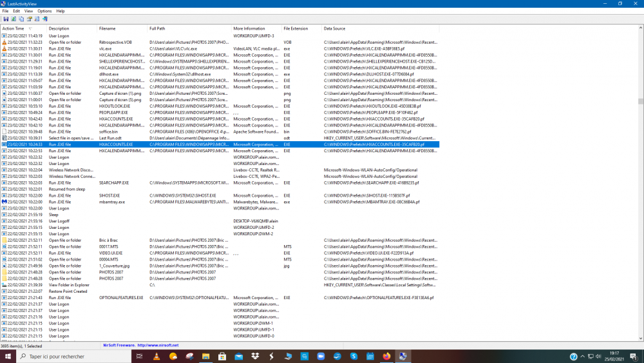Sort by the Filename column header
Image resolution: width=644 pixels, height=363 pixels.
[x=122, y=29]
